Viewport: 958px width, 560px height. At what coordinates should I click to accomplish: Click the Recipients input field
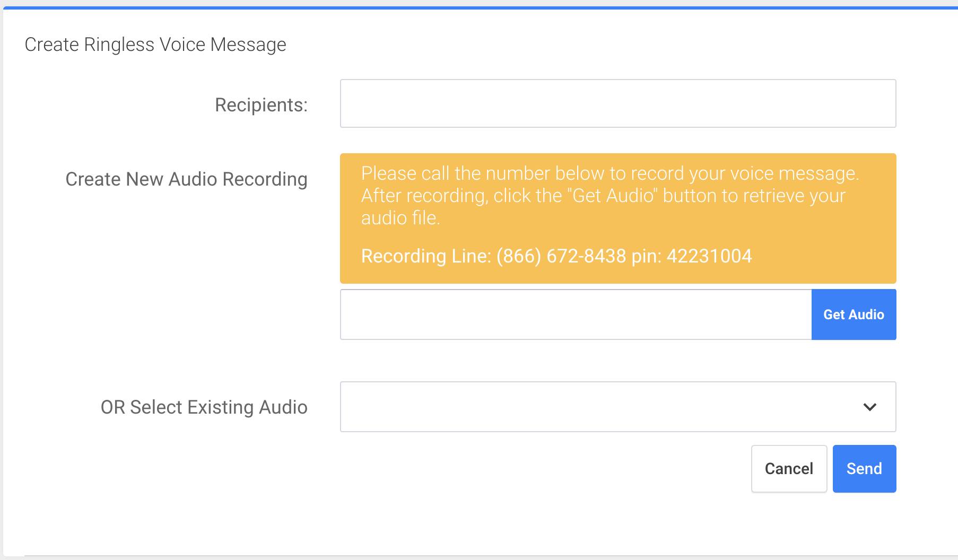click(618, 103)
